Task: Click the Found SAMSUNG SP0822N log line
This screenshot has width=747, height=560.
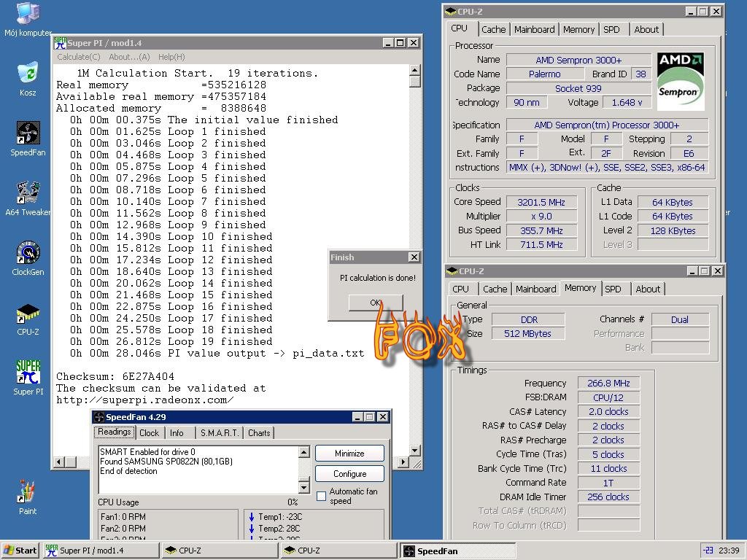Action: pyautogui.click(x=166, y=462)
